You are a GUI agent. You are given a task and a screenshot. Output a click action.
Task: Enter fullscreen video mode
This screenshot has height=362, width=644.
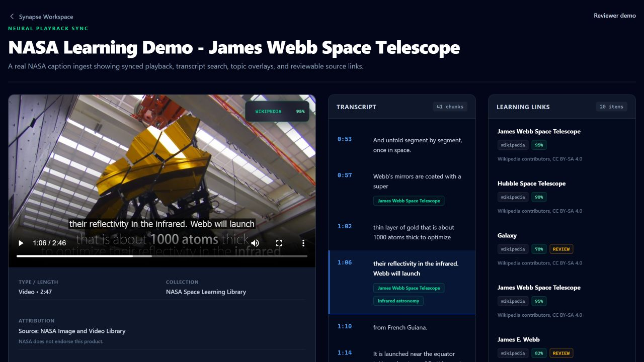pos(279,243)
